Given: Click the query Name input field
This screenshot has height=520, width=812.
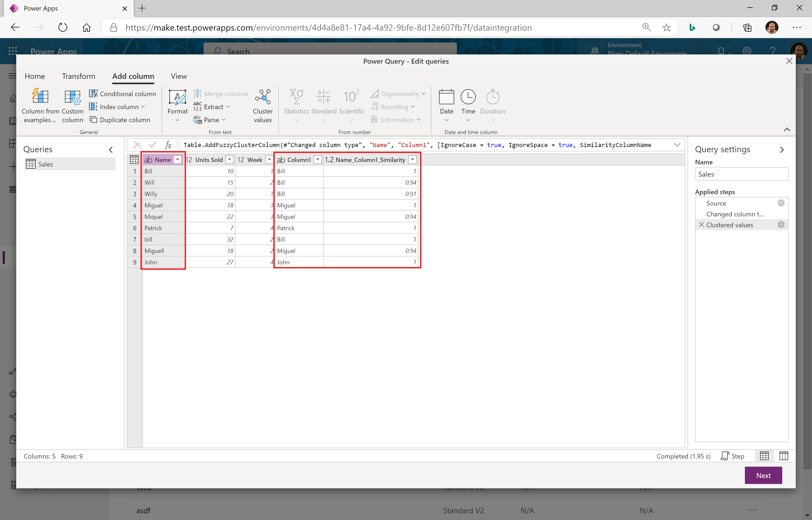Looking at the screenshot, I should click(x=741, y=174).
